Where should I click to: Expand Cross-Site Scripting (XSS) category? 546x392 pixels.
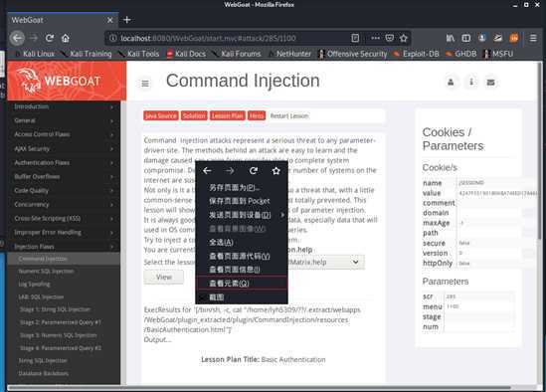point(64,219)
